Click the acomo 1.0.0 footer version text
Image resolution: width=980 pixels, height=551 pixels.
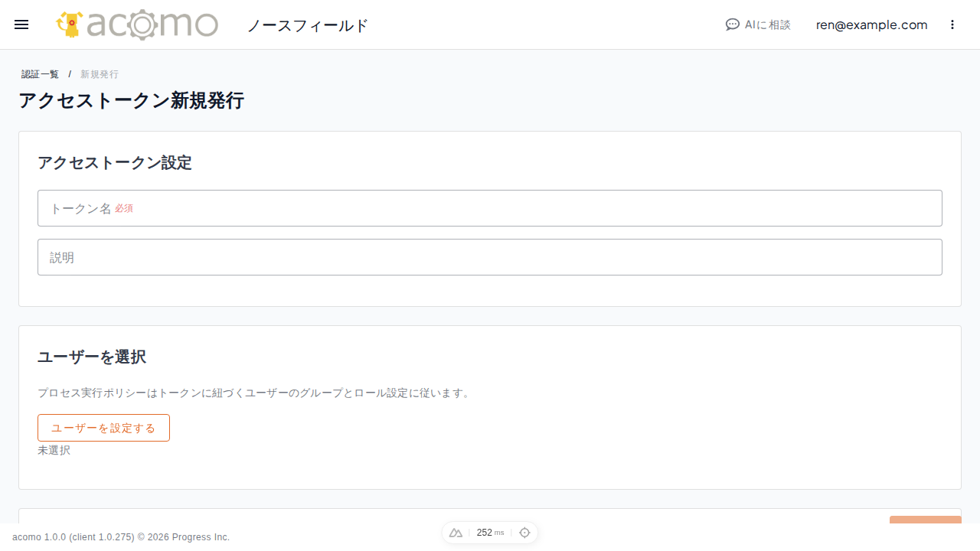click(121, 537)
